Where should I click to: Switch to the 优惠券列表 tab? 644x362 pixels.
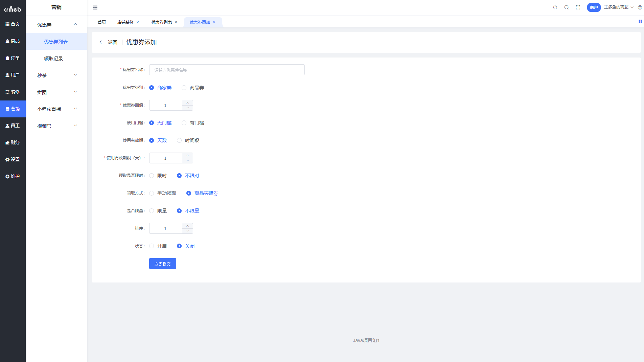pyautogui.click(x=162, y=22)
